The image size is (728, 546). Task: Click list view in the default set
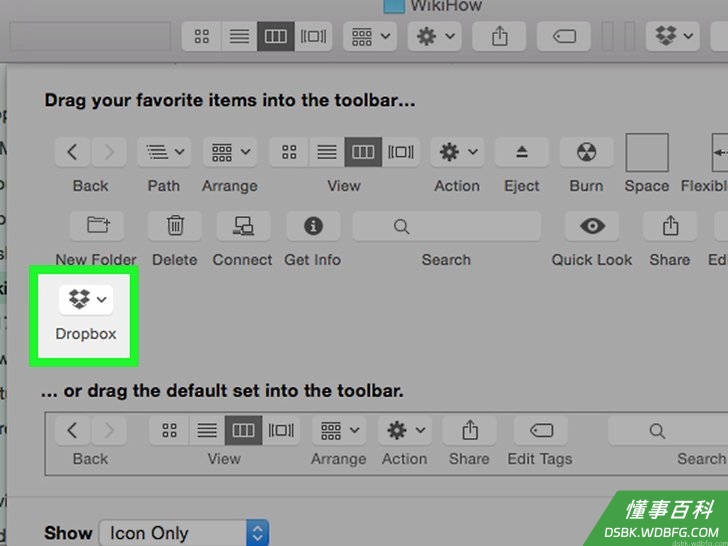click(207, 430)
